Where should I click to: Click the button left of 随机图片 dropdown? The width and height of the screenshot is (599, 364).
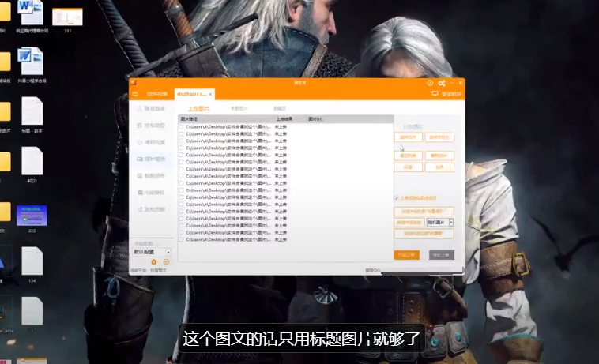(x=409, y=223)
